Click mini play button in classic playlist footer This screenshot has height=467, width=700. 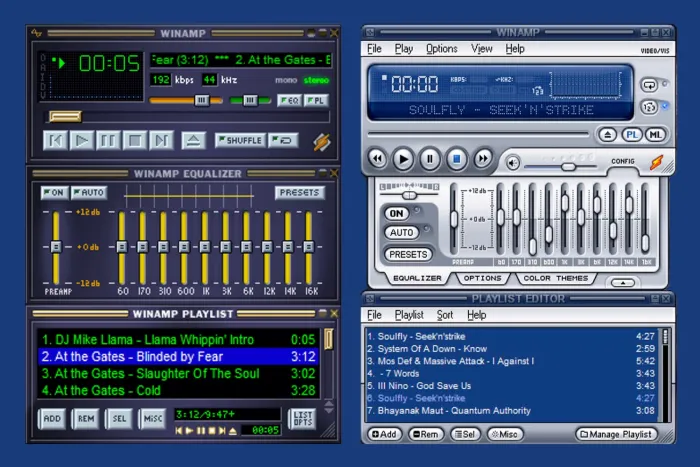click(x=189, y=431)
